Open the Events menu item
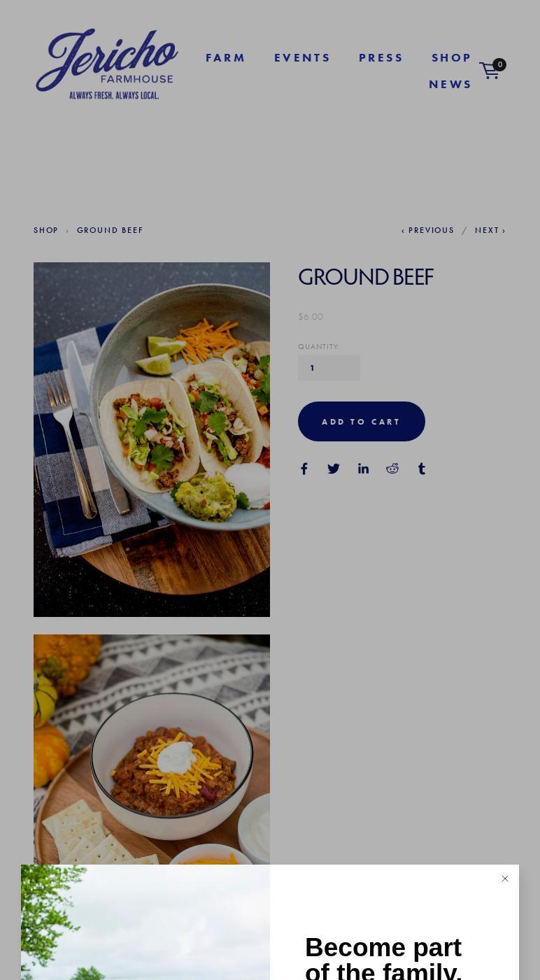The height and width of the screenshot is (980, 540). tap(302, 57)
